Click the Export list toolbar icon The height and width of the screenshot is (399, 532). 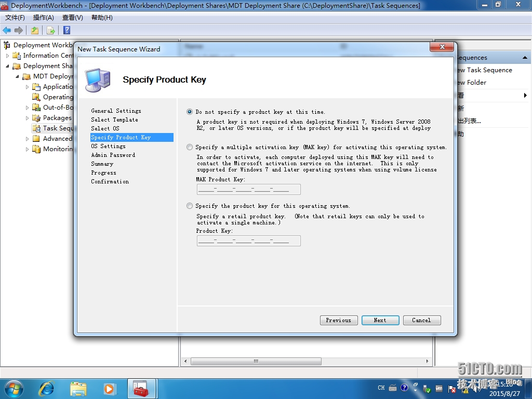point(50,30)
